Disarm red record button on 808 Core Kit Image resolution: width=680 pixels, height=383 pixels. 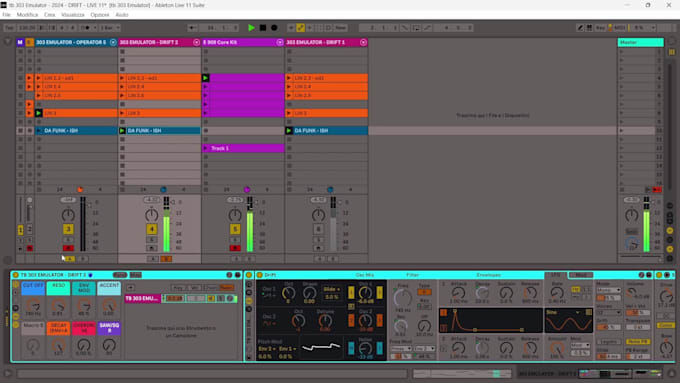coord(235,248)
